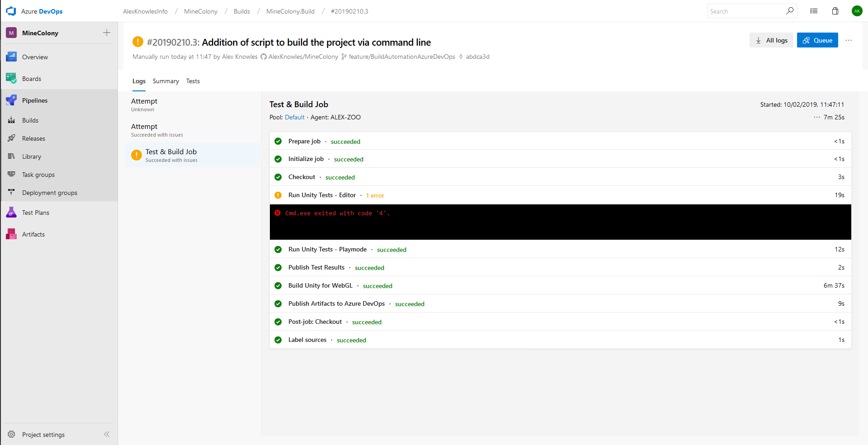Click the AK user avatar

click(x=857, y=11)
